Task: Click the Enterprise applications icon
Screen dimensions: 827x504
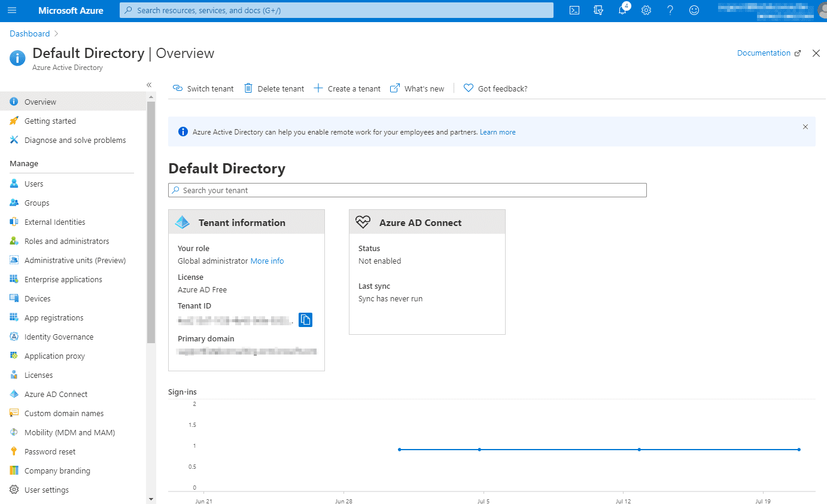Action: [x=14, y=279]
